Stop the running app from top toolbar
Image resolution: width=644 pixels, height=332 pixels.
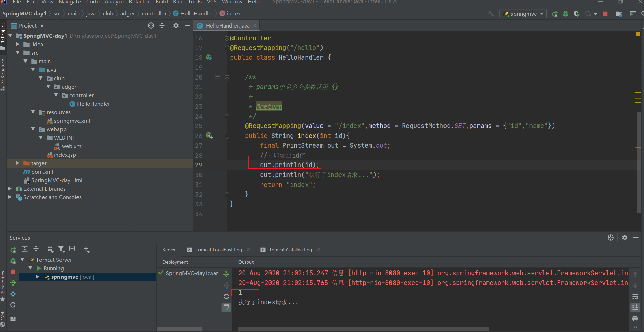pos(605,14)
